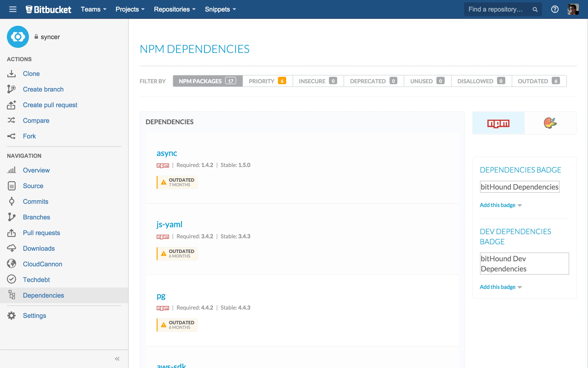Screen dimensions: 588x368
Task: Click the bitHound Dependencies badge image
Action: pos(520,187)
